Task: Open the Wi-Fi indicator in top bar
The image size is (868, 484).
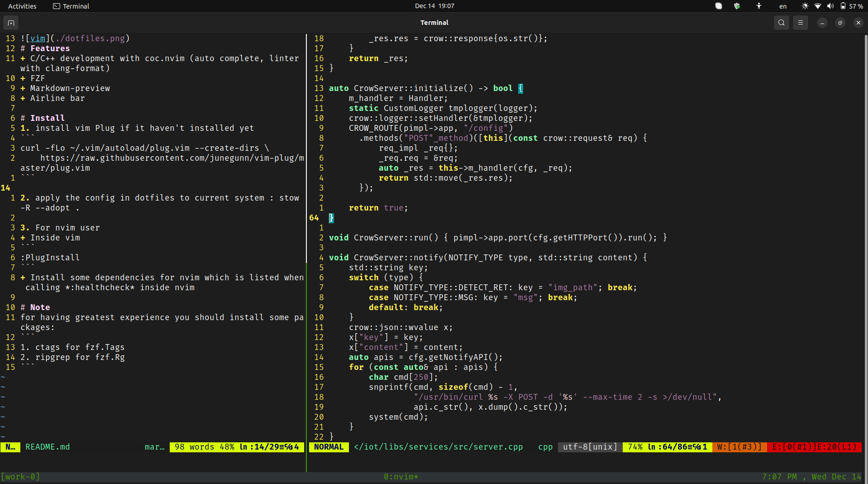Action: (x=817, y=6)
